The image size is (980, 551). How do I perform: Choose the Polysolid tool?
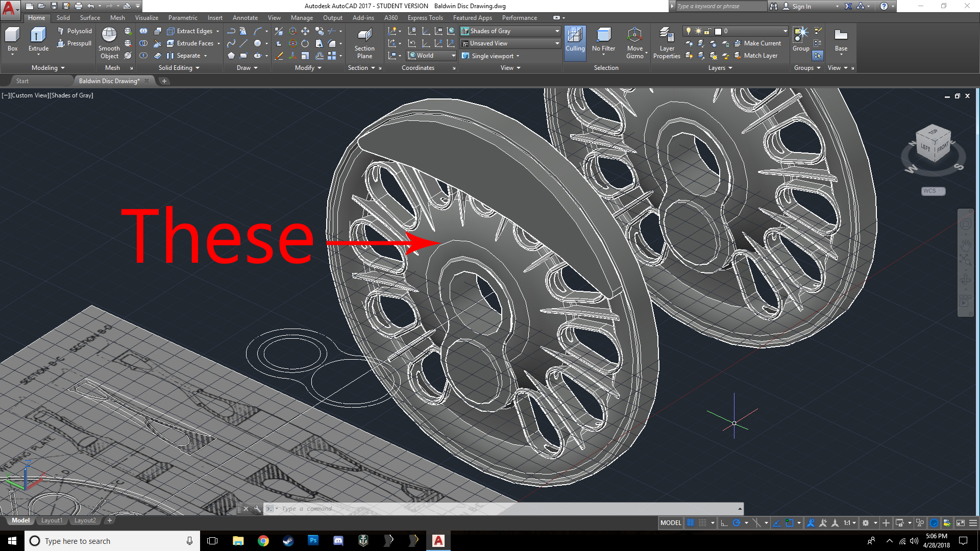tap(75, 31)
